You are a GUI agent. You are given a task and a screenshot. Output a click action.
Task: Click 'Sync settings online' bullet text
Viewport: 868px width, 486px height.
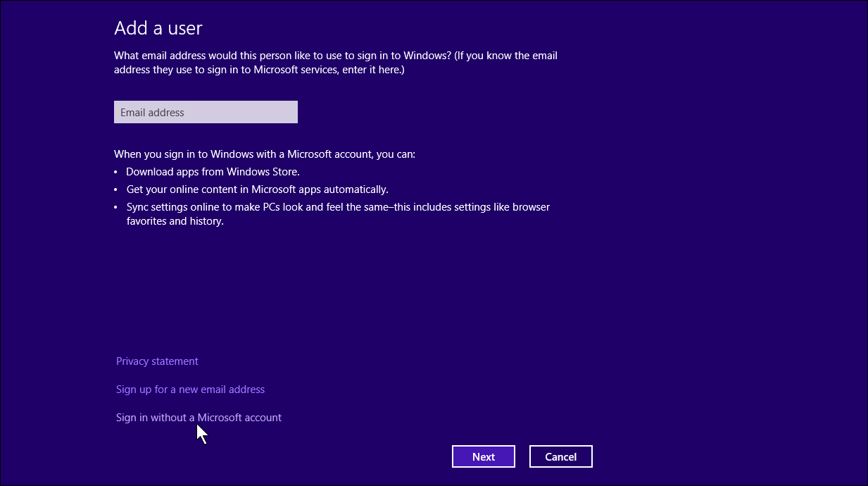[x=338, y=214]
